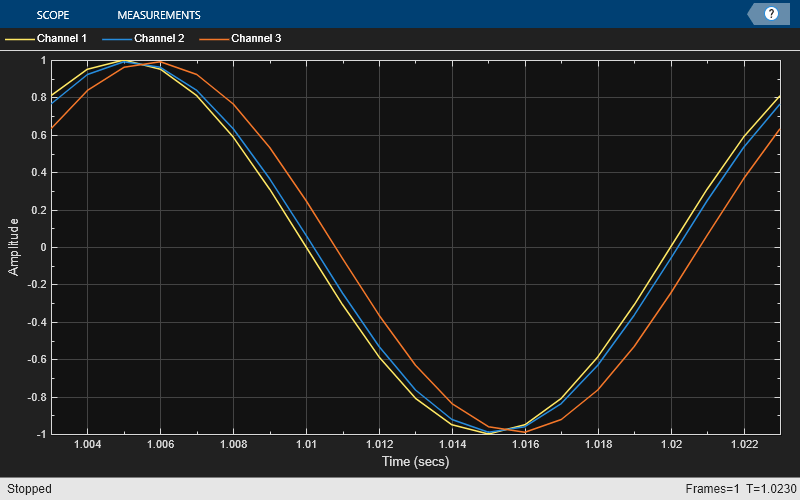Click the 0.8 y-axis tick label
The width and height of the screenshot is (800, 500).
[x=38, y=97]
